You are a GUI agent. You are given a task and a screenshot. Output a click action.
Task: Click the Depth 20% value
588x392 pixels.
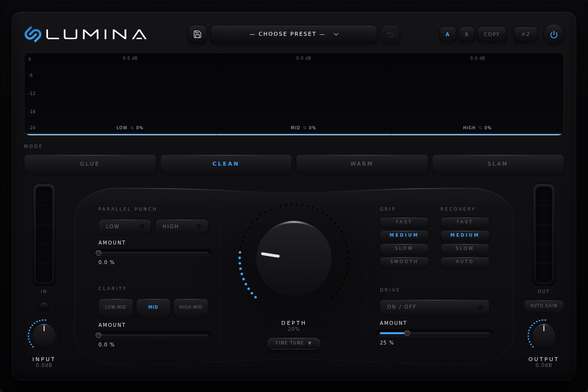294,329
